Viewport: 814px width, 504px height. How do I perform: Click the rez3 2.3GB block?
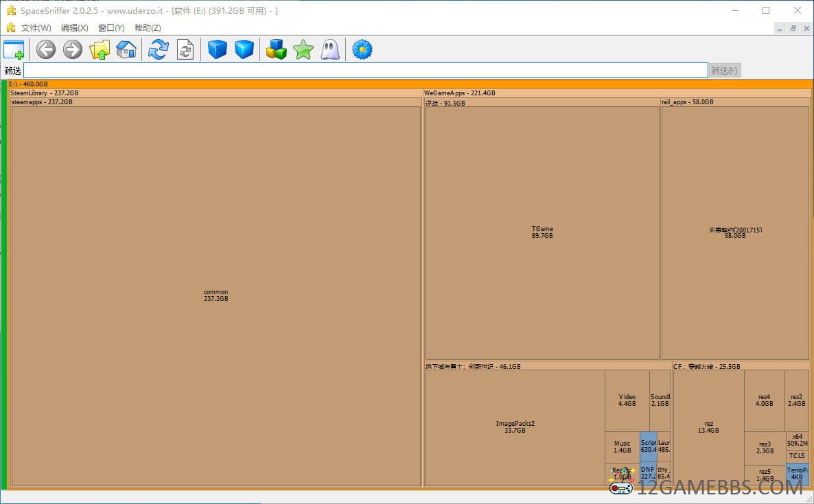pos(765,448)
